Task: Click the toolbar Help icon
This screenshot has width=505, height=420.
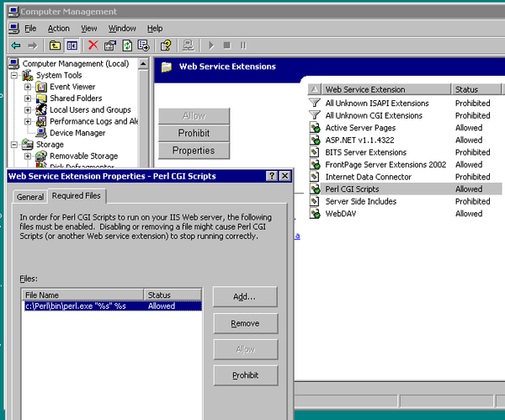Action: point(166,45)
